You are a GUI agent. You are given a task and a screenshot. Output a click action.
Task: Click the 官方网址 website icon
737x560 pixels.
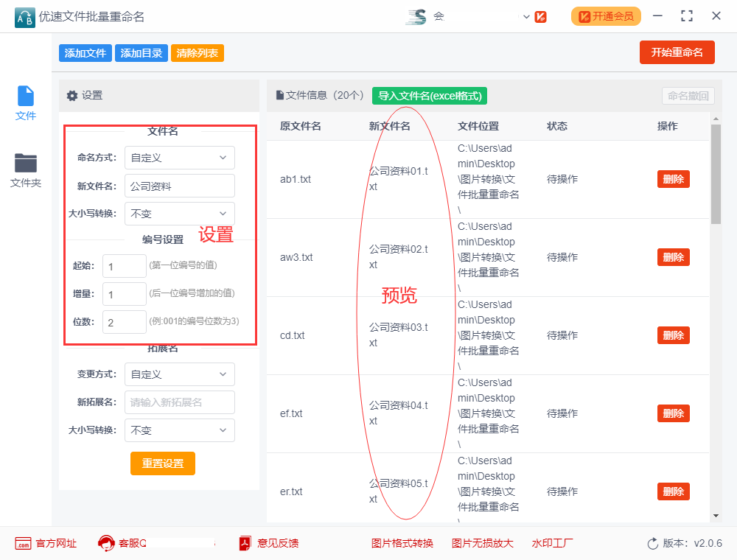tap(23, 544)
